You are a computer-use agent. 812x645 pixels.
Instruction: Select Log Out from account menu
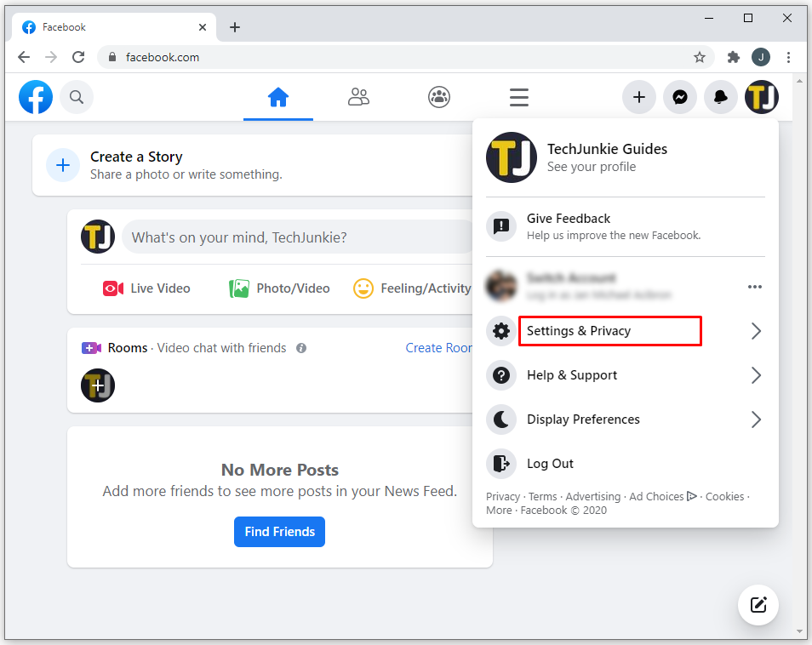pyautogui.click(x=550, y=464)
